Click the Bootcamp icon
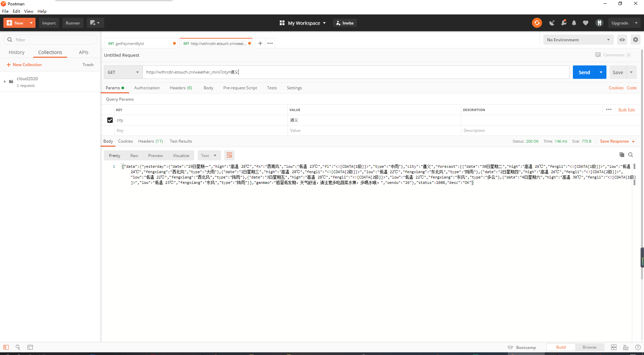Viewport: 644px width, 355px height. click(x=510, y=347)
